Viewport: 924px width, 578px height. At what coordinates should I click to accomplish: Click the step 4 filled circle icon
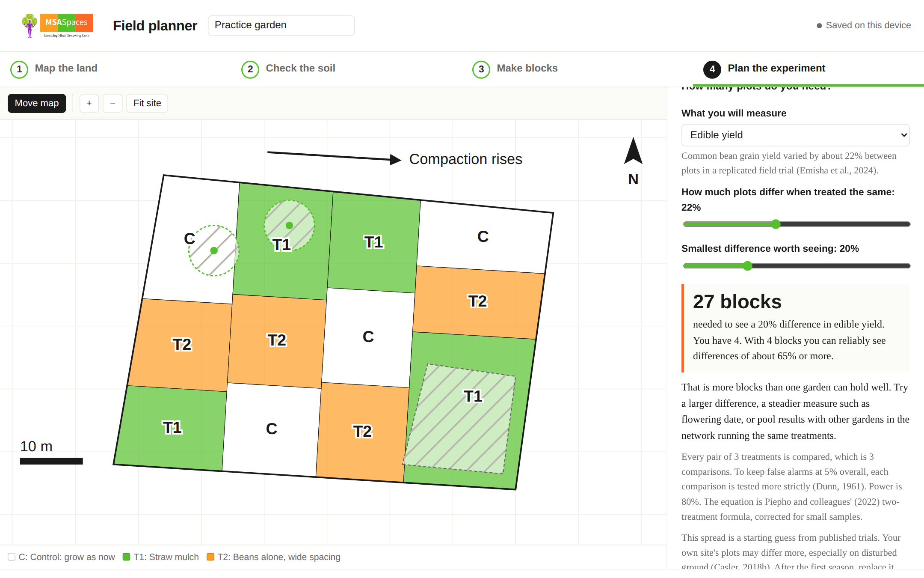[x=712, y=69]
